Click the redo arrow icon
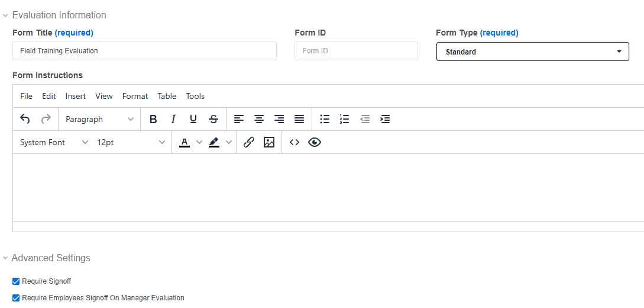644x308 pixels. coord(46,119)
